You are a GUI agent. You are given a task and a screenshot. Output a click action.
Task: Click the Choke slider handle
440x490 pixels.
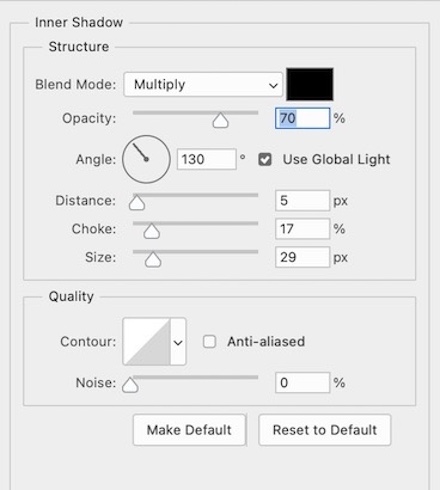pyautogui.click(x=152, y=231)
